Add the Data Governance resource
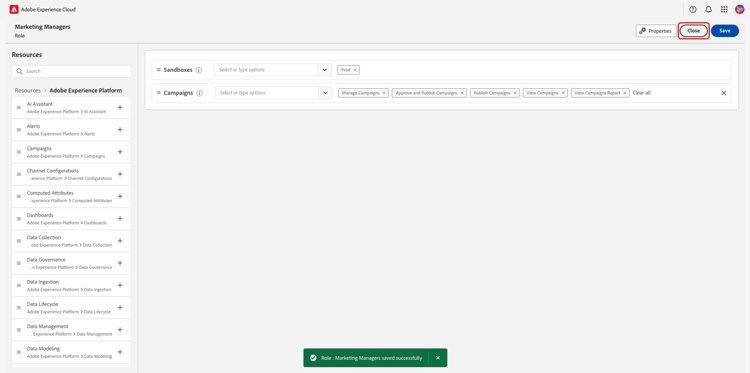750x373 pixels. [x=120, y=263]
